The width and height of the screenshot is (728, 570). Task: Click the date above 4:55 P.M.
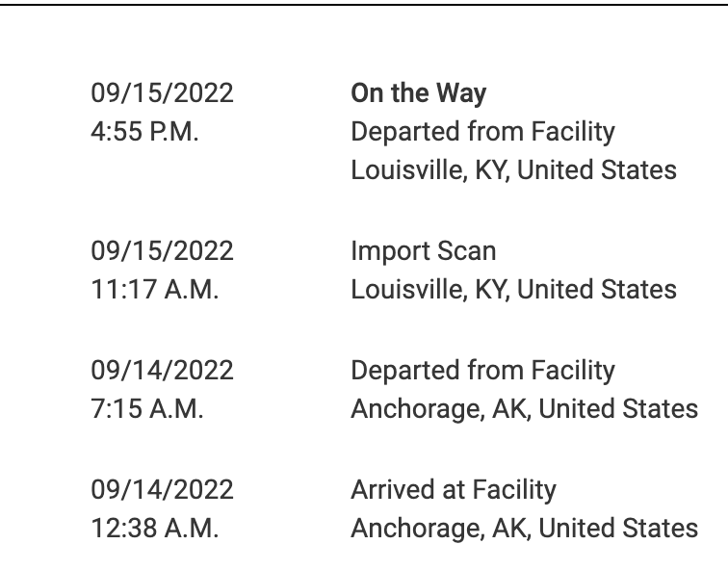162,93
